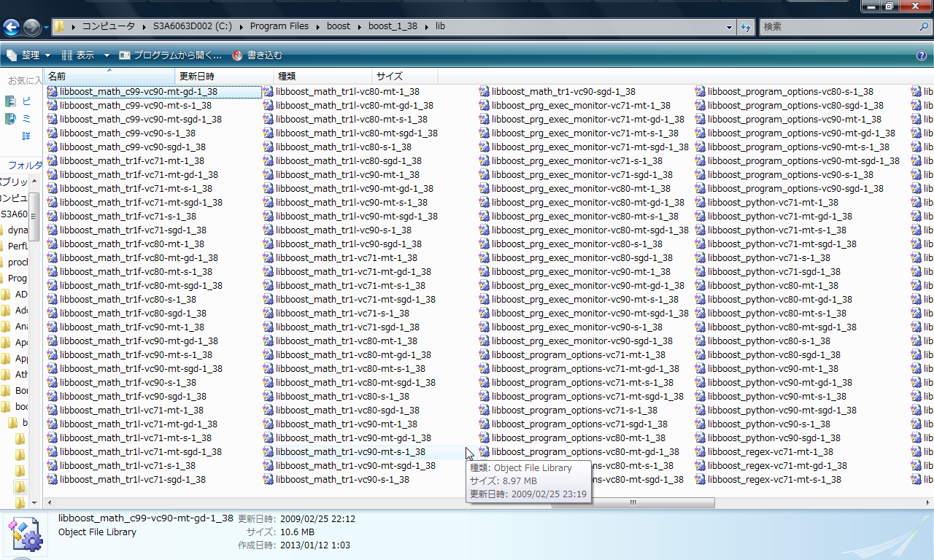Viewport: 934px width, 560px height.
Task: Expand the recent pages arrow beside Forward button
Action: 46,28
